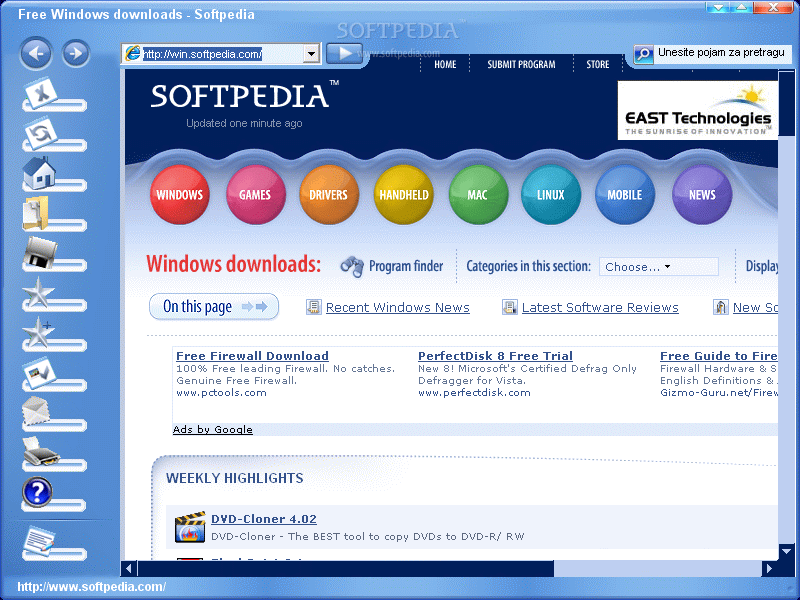Open the Free Firewall Download ad link

point(252,356)
